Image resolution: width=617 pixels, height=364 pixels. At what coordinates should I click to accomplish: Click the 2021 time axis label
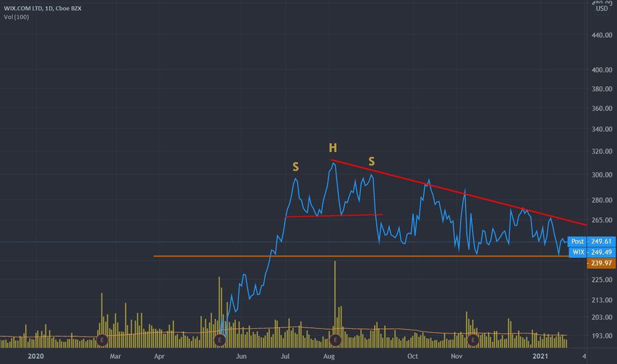[x=540, y=356]
